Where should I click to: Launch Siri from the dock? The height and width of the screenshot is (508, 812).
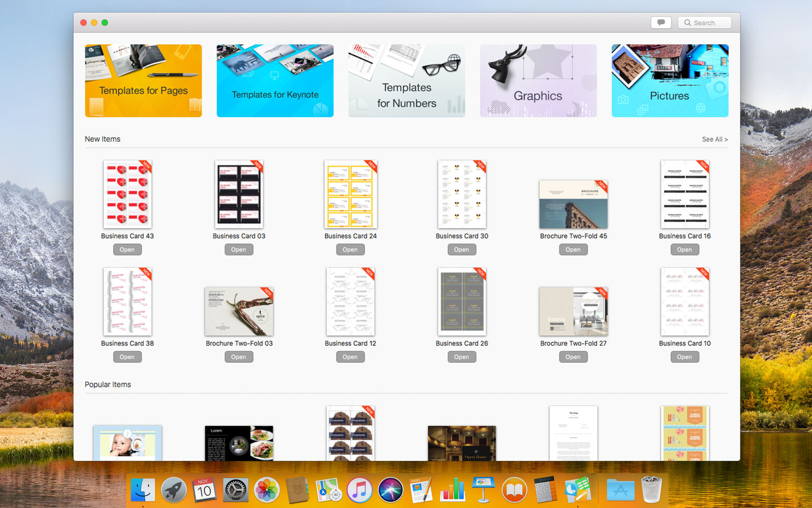pyautogui.click(x=390, y=490)
